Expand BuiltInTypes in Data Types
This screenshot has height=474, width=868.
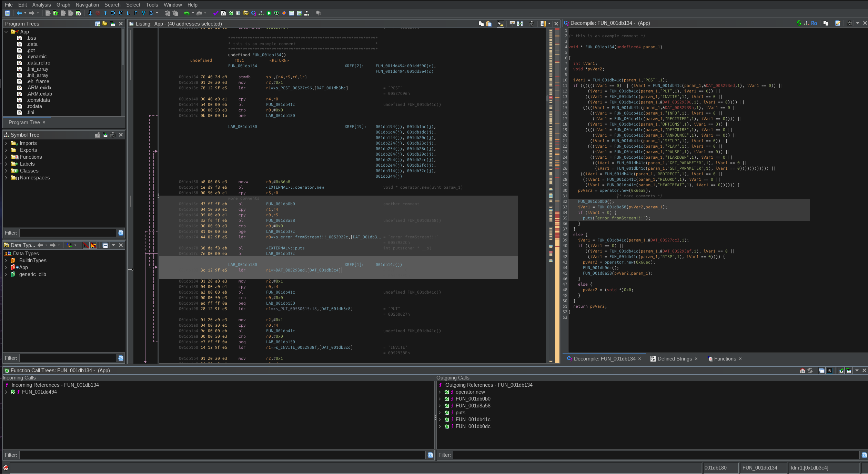pyautogui.click(x=6, y=260)
